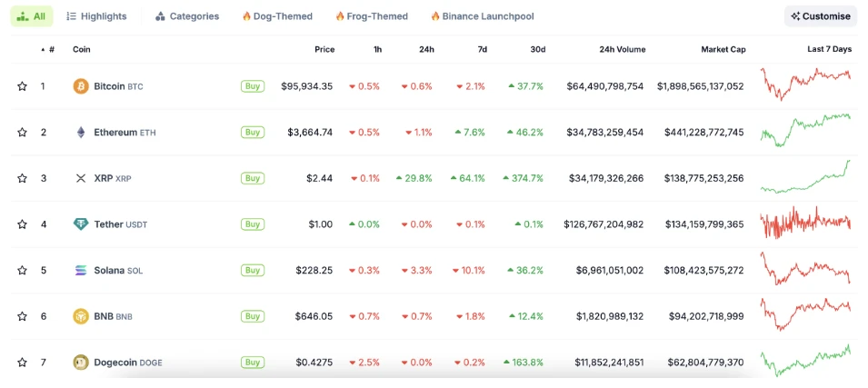Sort by the 7d column header

tap(482, 49)
